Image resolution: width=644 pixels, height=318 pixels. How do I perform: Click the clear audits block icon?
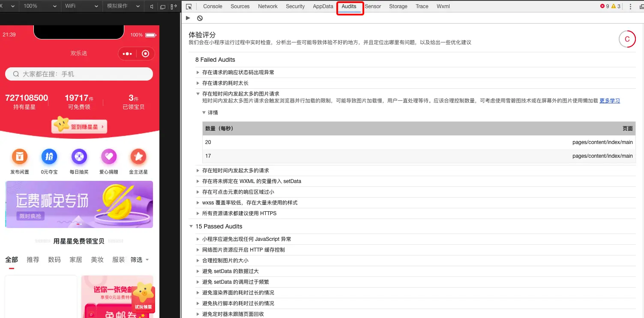[x=200, y=18]
